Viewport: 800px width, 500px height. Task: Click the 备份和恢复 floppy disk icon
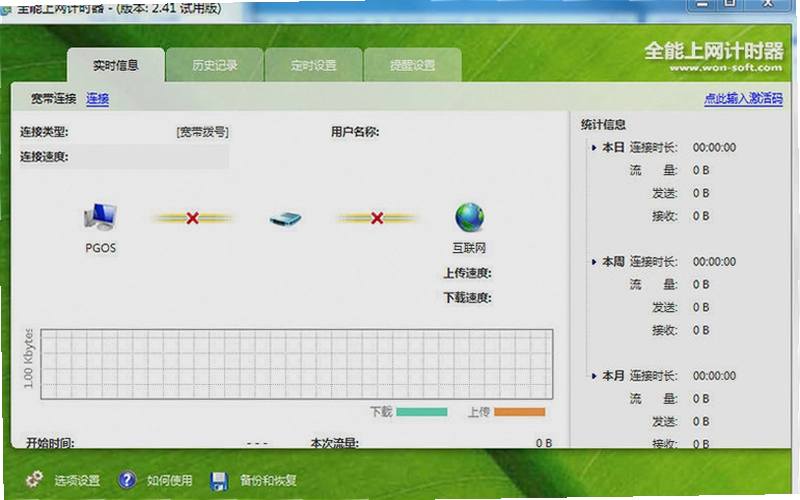pos(219,481)
